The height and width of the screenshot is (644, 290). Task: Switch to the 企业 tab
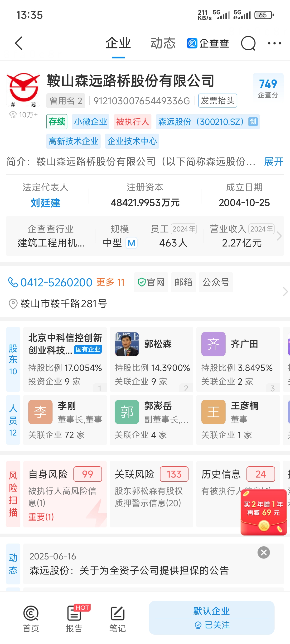click(x=118, y=43)
